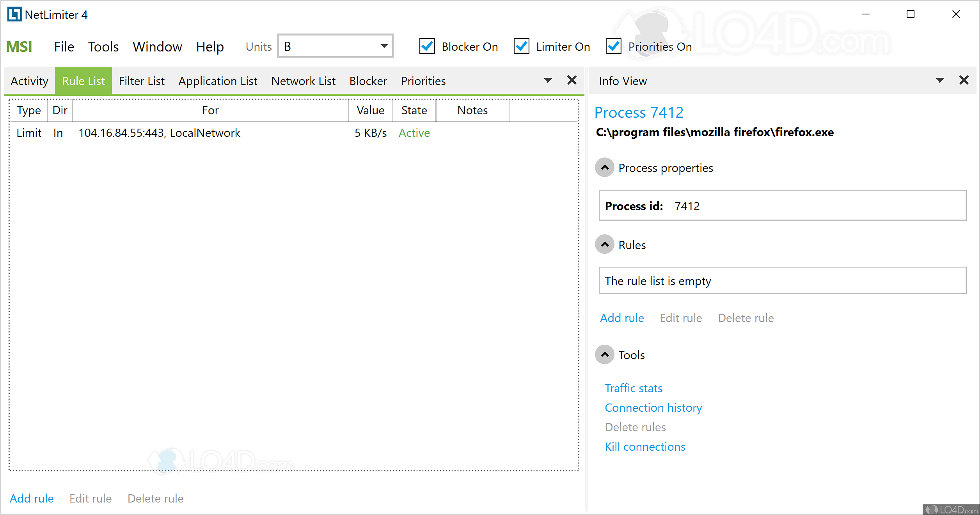Click the MSI label in menu bar
This screenshot has height=515, width=980.
(x=19, y=47)
